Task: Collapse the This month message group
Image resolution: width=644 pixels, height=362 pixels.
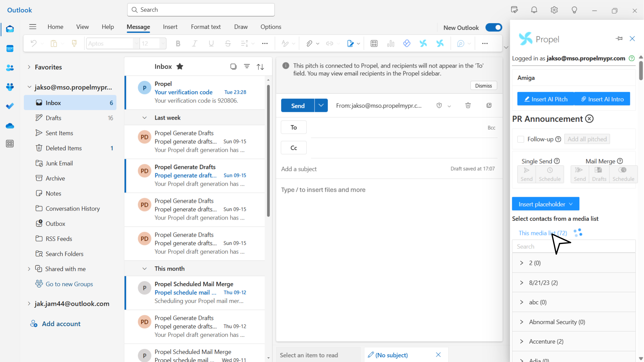Action: click(x=145, y=268)
